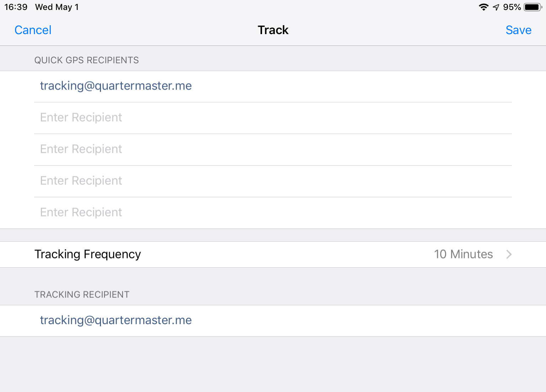Tap the battery icon in status bar
546x392 pixels.
coord(533,7)
